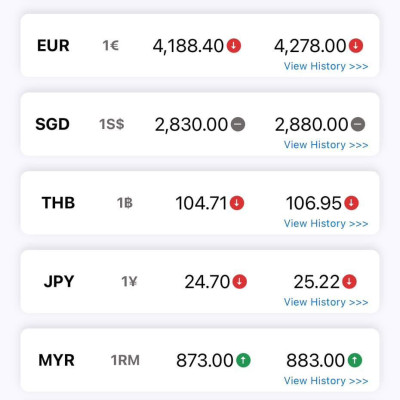This screenshot has width=400, height=400.
Task: Click red down arrow beside JPY 24.70
Action: (239, 282)
